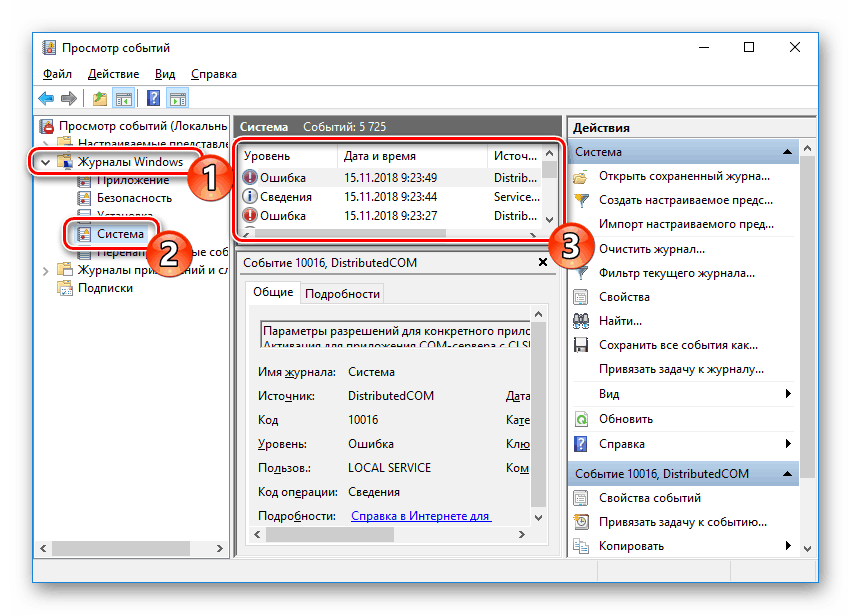This screenshot has width=851, height=615.
Task: Click the icon next to Свойства событий
Action: point(581,497)
